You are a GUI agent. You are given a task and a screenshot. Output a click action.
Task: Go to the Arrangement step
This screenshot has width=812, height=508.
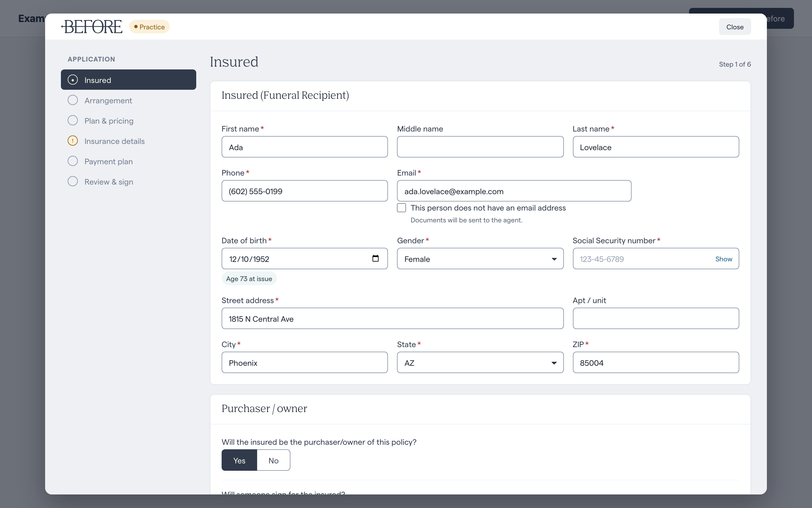(129, 100)
